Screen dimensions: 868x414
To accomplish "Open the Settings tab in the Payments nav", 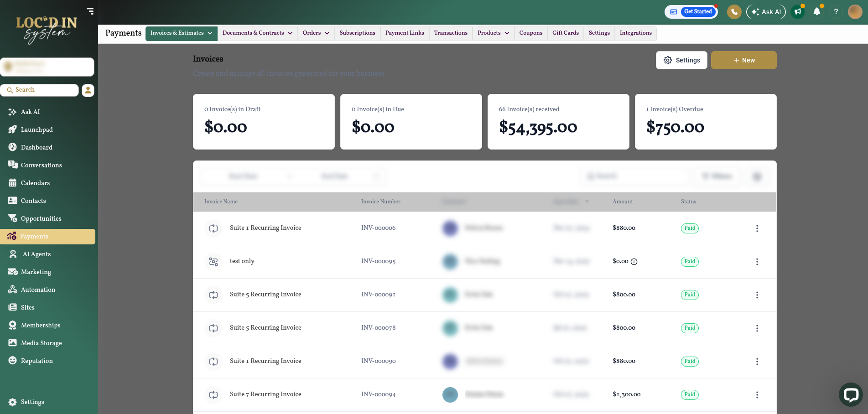I will point(599,33).
